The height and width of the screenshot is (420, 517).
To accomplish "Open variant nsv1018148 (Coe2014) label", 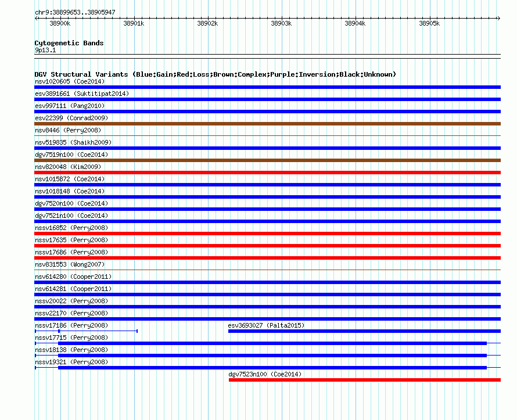I will 70,191.
